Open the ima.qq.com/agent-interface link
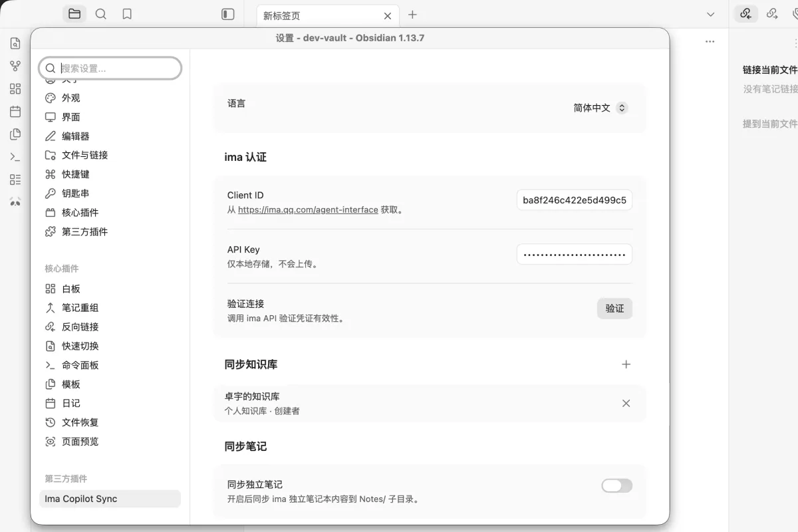Screen dimensions: 798x532 click(x=308, y=209)
